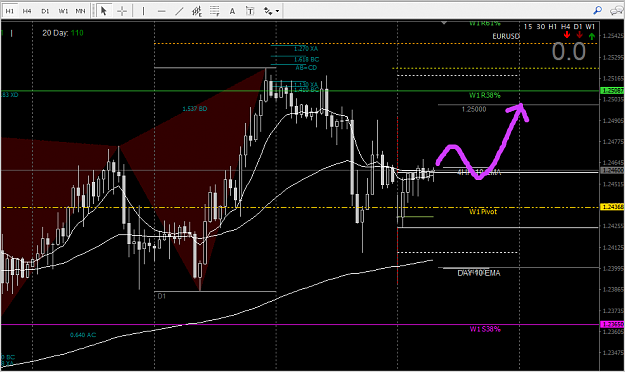Click the W1Pivot label
625x372 pixels.
point(483,212)
